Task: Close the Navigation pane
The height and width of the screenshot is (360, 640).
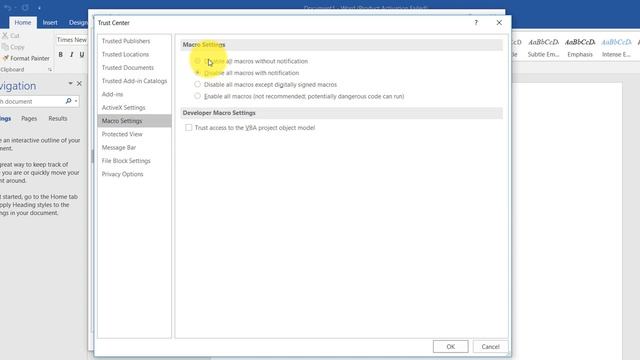Action: click(x=79, y=83)
